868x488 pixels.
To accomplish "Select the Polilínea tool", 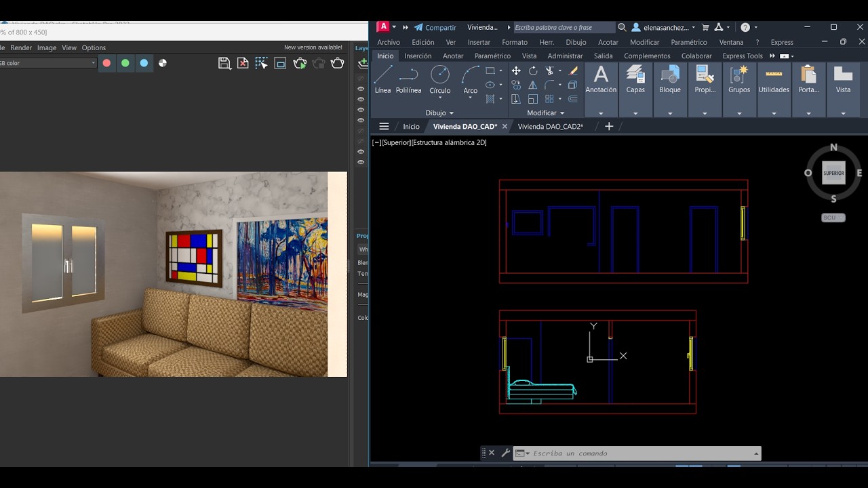I will coord(408,80).
